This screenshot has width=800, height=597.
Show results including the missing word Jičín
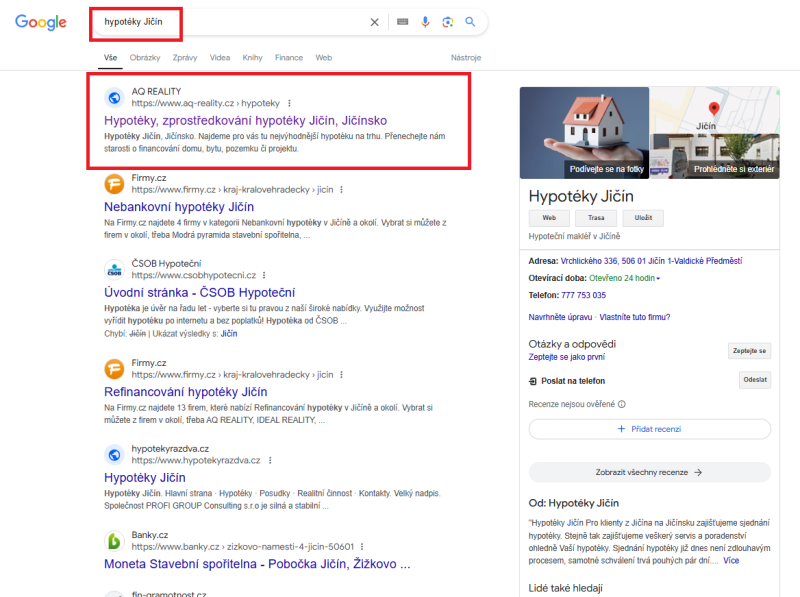(x=229, y=334)
